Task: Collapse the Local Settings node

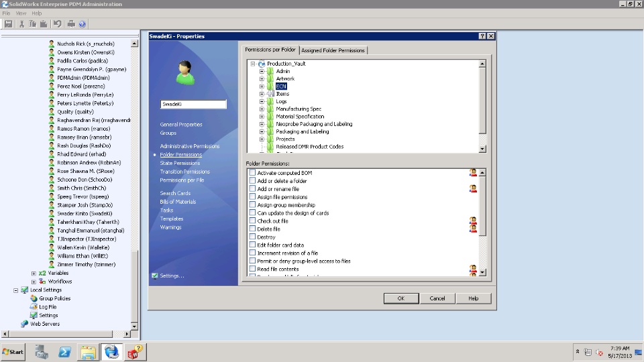Action: [x=16, y=290]
